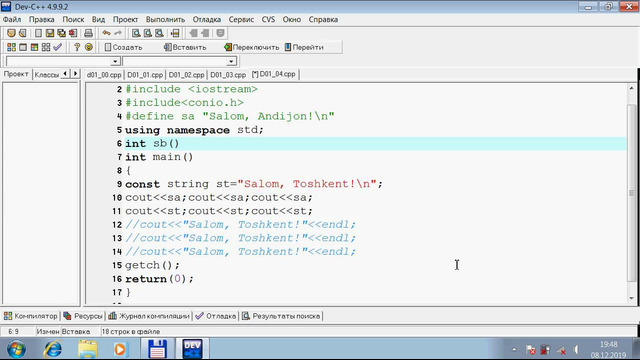Screen dimensions: 640x360
Task: Select the [*] D01_04.cpp editor tab
Action: coord(274,74)
